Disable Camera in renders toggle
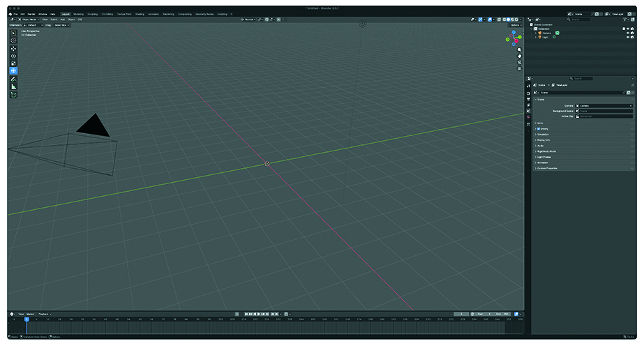Screen dimensions: 644x348 pyautogui.click(x=633, y=33)
